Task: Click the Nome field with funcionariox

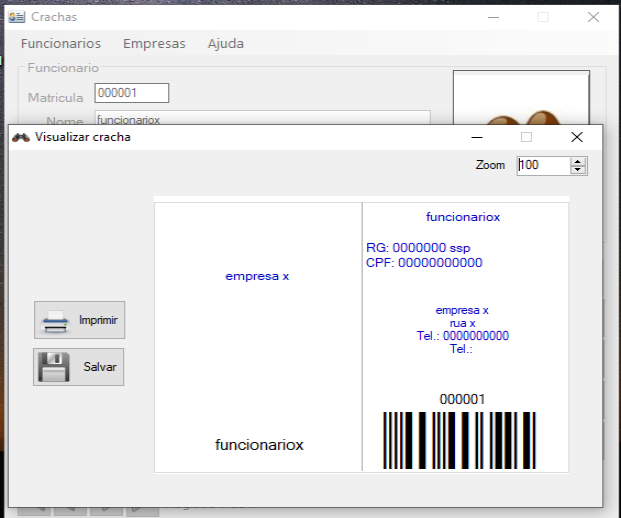Action: coord(260,118)
